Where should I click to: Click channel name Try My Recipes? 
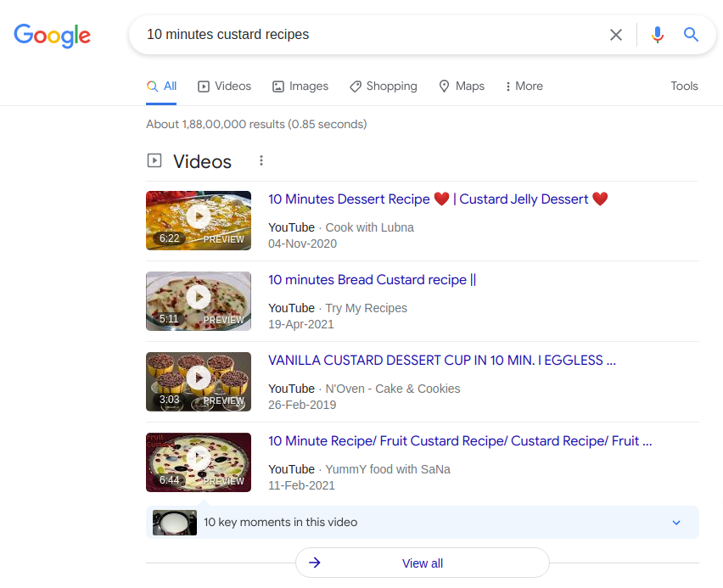(x=367, y=308)
